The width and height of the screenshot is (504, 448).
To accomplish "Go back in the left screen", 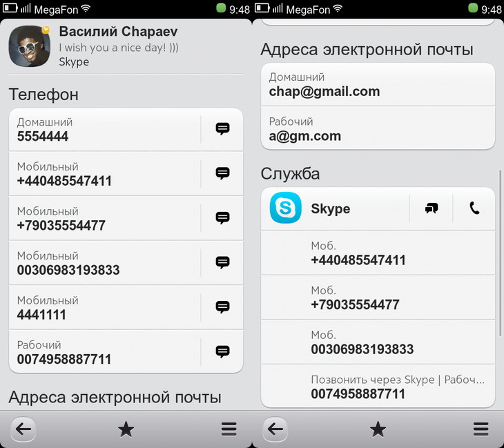I will click(x=23, y=429).
